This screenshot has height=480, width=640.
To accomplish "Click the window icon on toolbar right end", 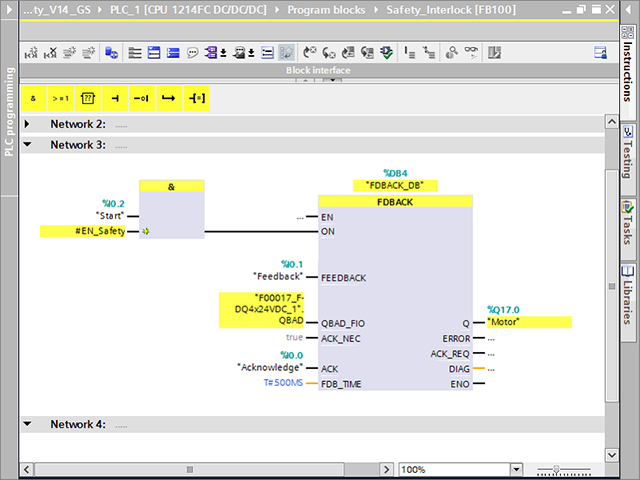I will (x=600, y=53).
